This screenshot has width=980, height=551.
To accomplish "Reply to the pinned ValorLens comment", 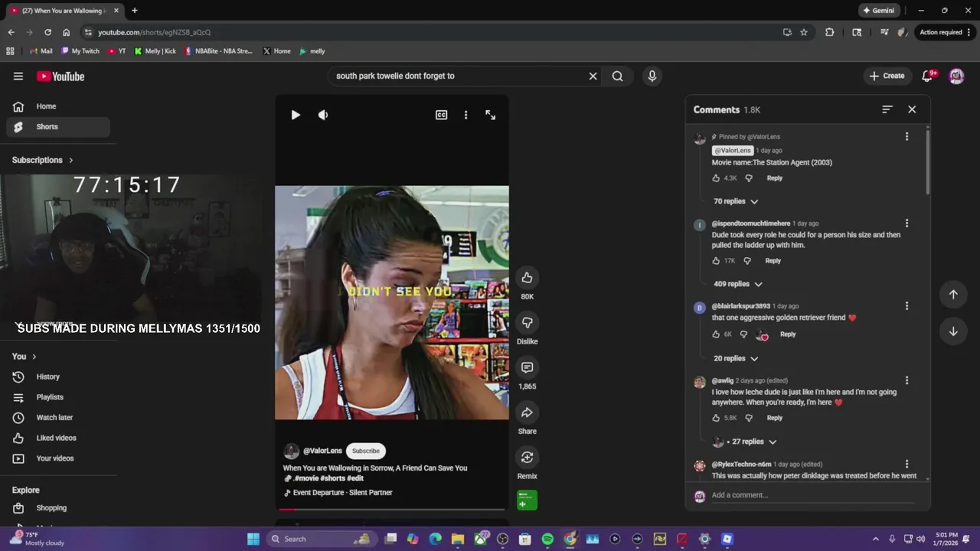I will 775,178.
